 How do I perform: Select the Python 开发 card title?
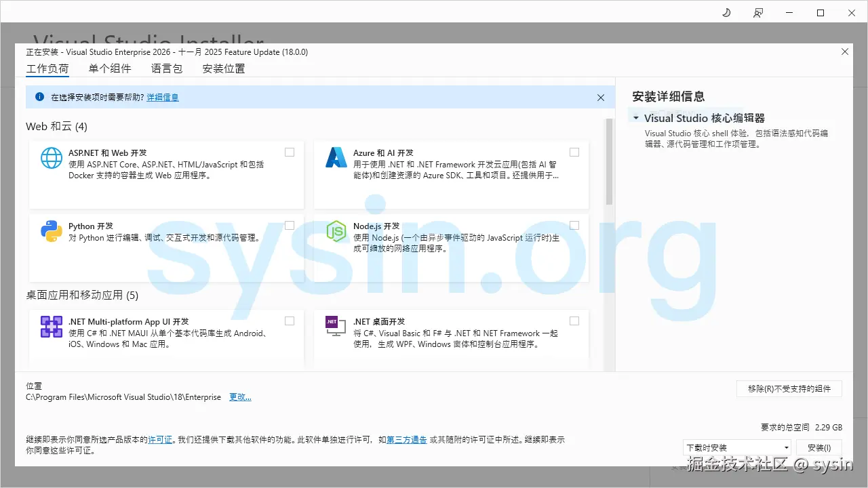click(91, 226)
